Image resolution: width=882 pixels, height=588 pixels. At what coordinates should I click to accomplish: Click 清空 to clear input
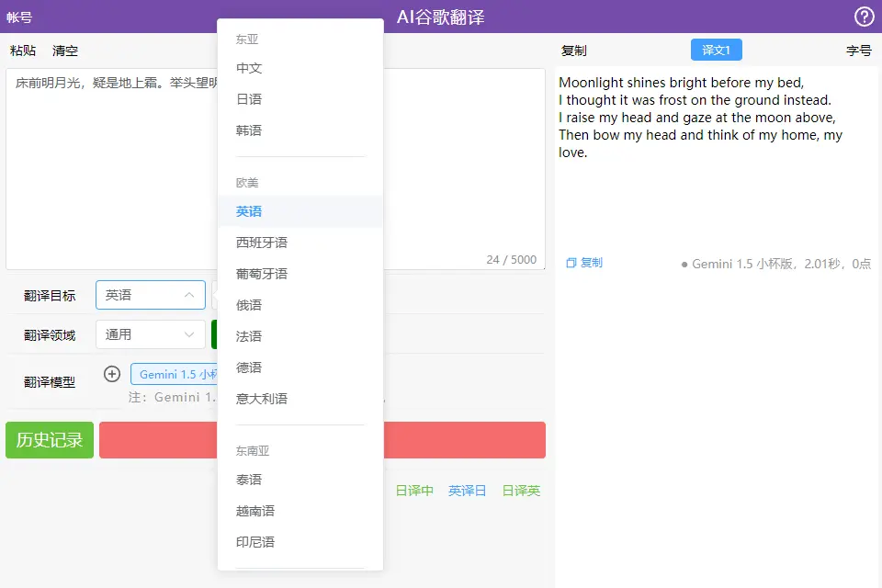(x=65, y=51)
